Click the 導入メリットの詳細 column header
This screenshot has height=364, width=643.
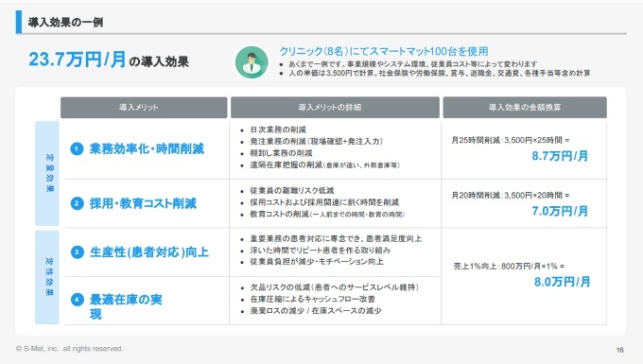(x=335, y=108)
